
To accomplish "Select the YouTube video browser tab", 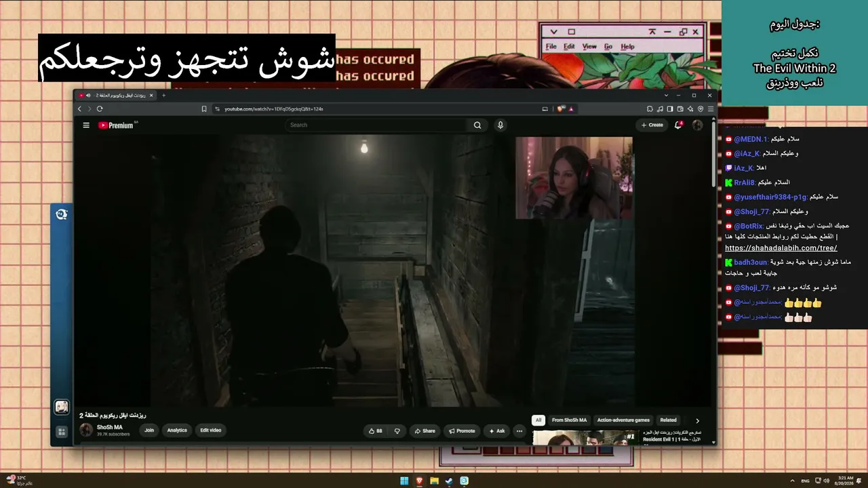I will coord(117,96).
